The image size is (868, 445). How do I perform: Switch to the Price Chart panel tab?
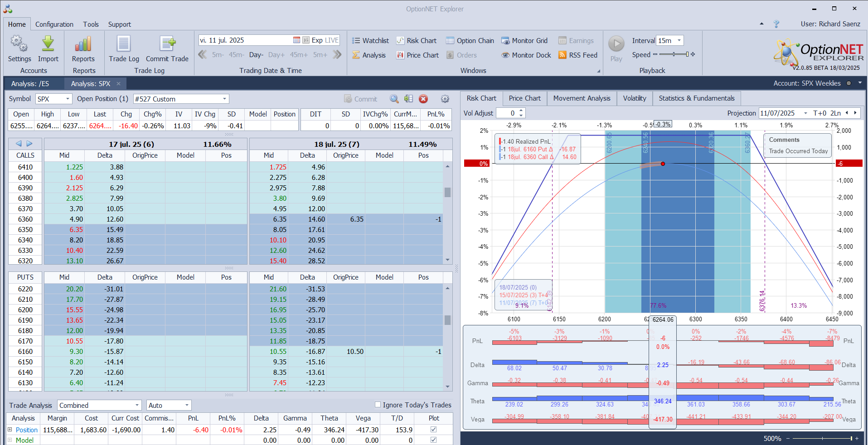524,98
